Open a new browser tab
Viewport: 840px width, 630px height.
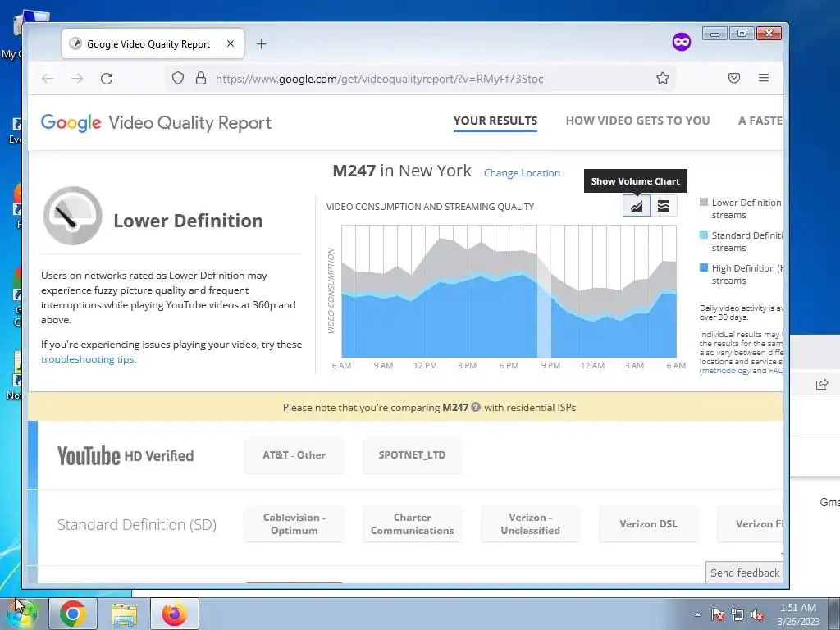[262, 44]
